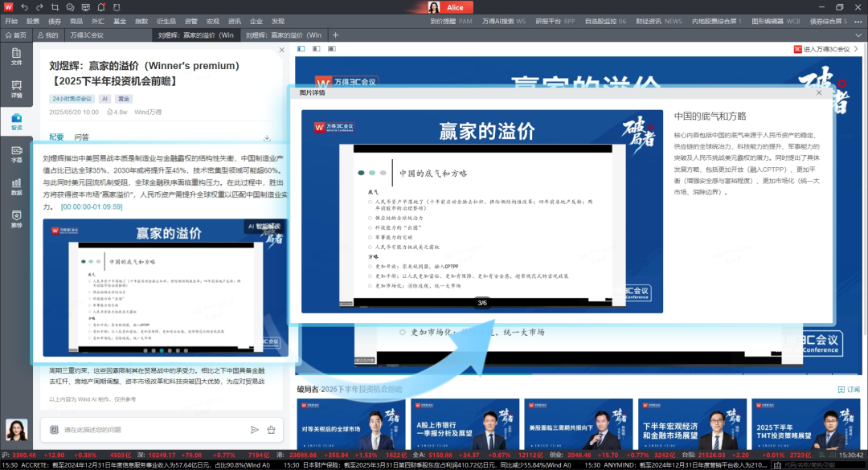The image size is (868, 470).
Task: Open the 基金 menu
Action: (120, 21)
